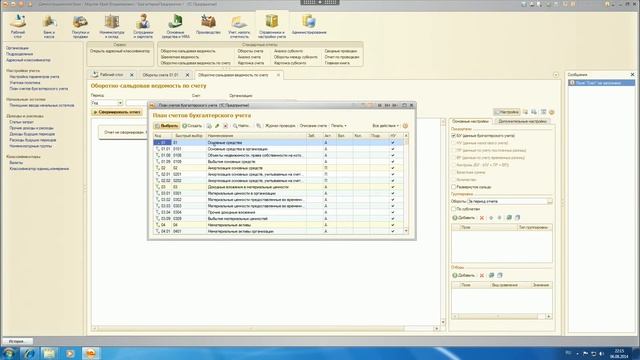Image resolution: width=640 pixels, height=360 pixels.
Task: Click Добавить under Отборы
Action: pyautogui.click(x=464, y=276)
